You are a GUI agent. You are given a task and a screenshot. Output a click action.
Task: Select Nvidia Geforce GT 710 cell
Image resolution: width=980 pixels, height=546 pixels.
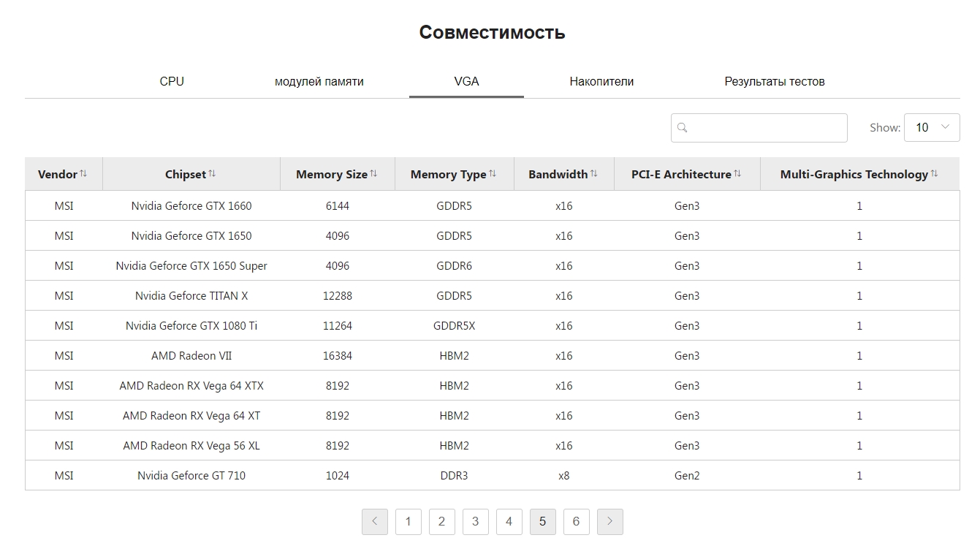(x=191, y=476)
